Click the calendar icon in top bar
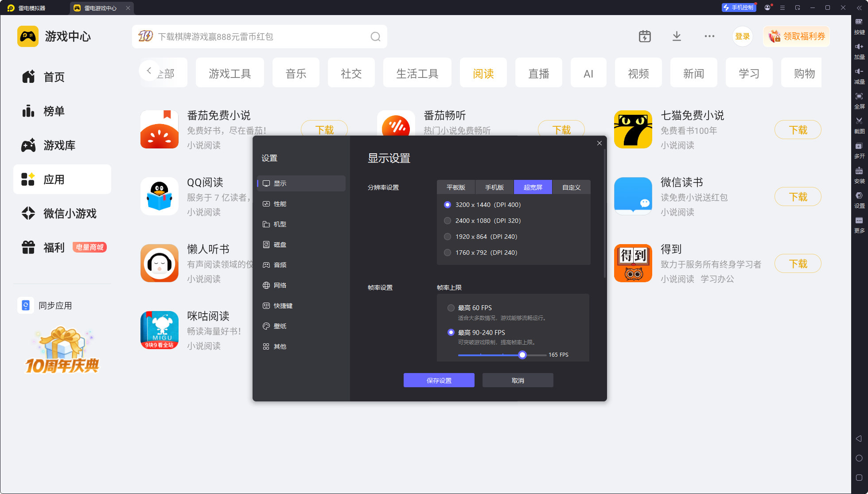This screenshot has height=494, width=868. (x=645, y=36)
